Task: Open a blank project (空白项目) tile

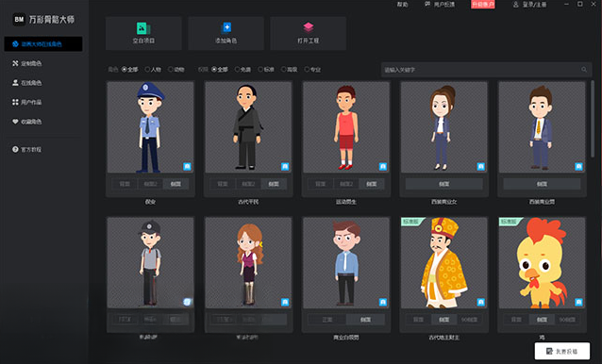Action: pyautogui.click(x=143, y=33)
